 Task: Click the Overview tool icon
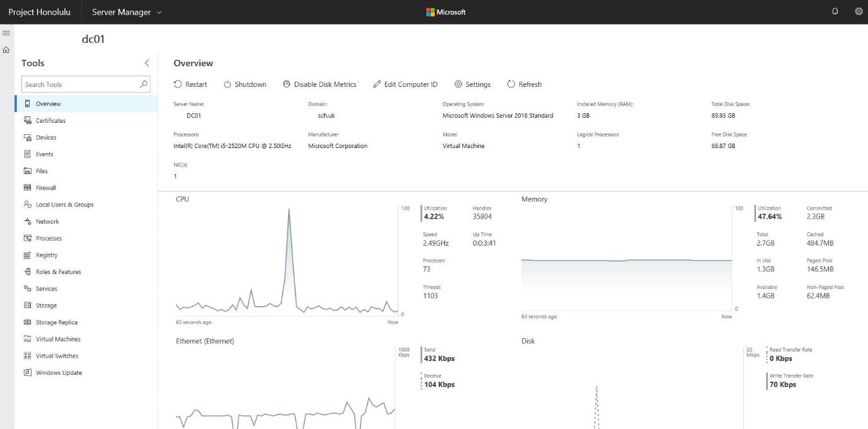[x=27, y=103]
